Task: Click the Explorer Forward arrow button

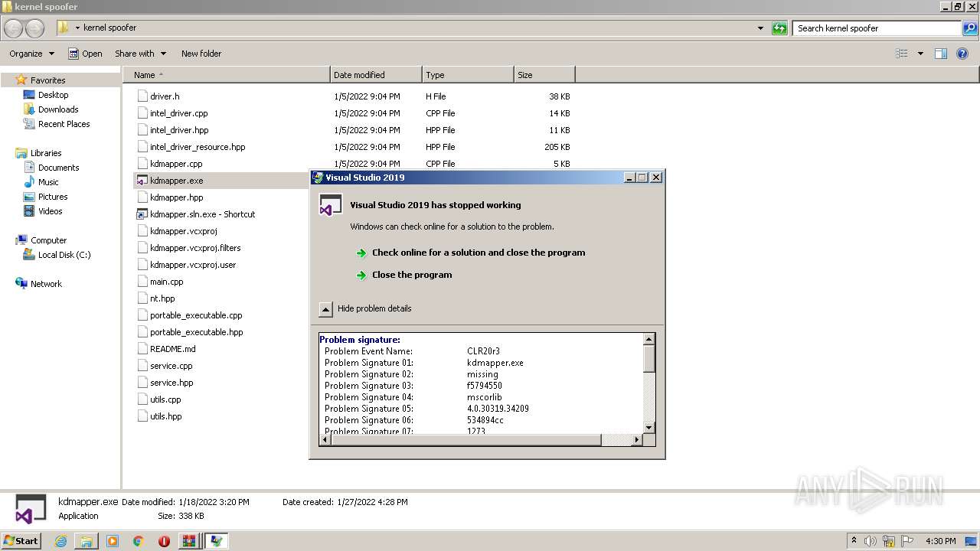Action: (35, 28)
